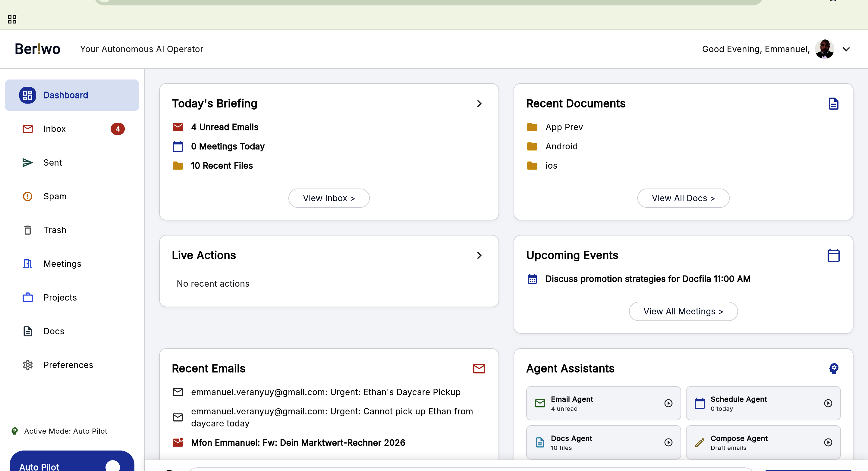The width and height of the screenshot is (868, 471).
Task: Click the grid apps icon at top-left
Action: (x=12, y=19)
